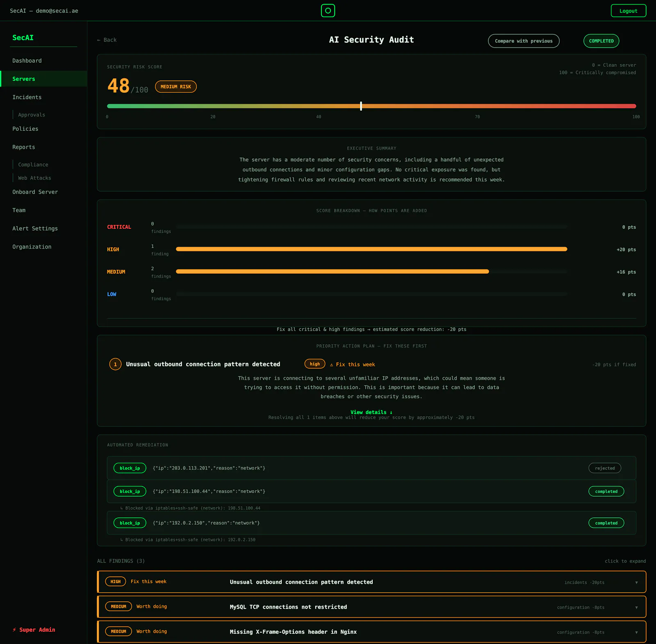
Task: Click the incidents -20pts label
Action: click(584, 582)
